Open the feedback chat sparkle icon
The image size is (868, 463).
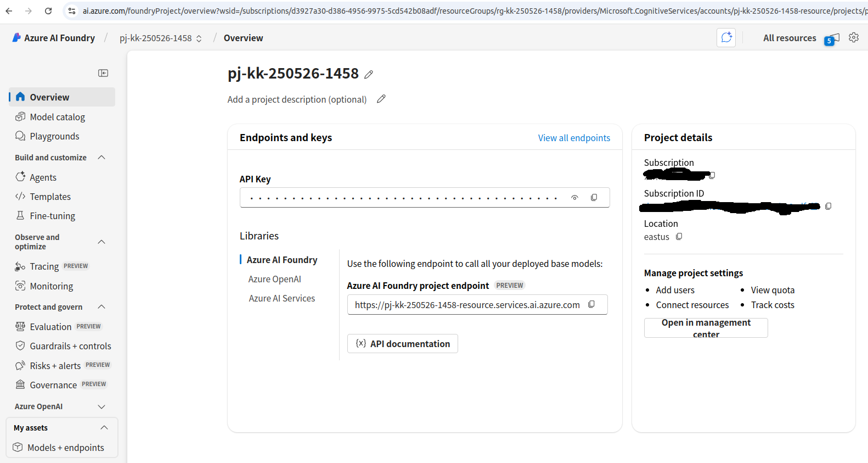pos(726,37)
